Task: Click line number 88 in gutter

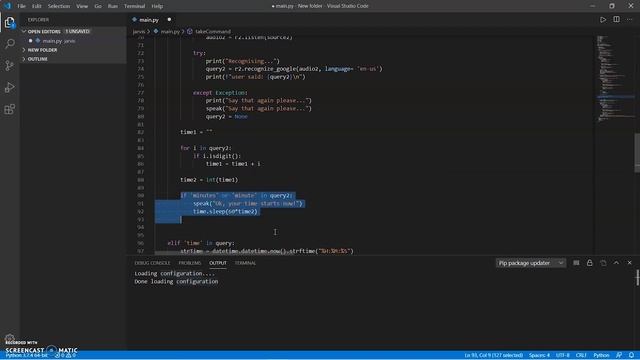Action: (x=141, y=180)
